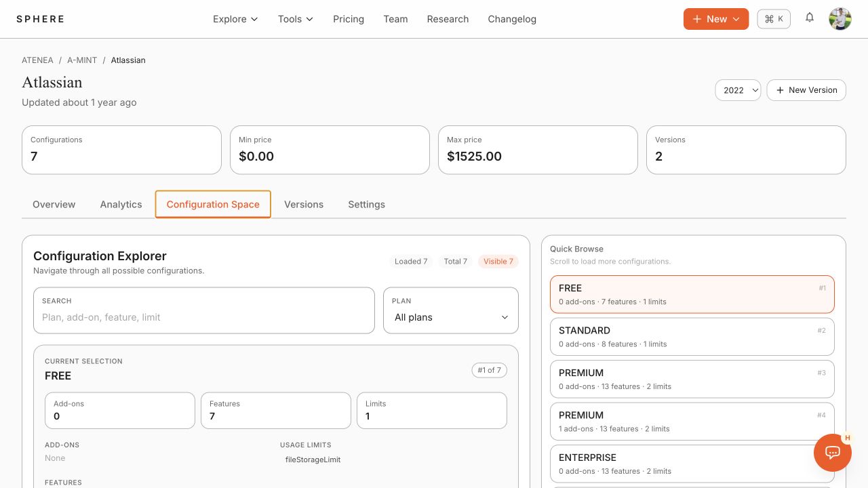Go to ATENEA breadcrumb
Screen dimensions: 868x488
[37, 60]
